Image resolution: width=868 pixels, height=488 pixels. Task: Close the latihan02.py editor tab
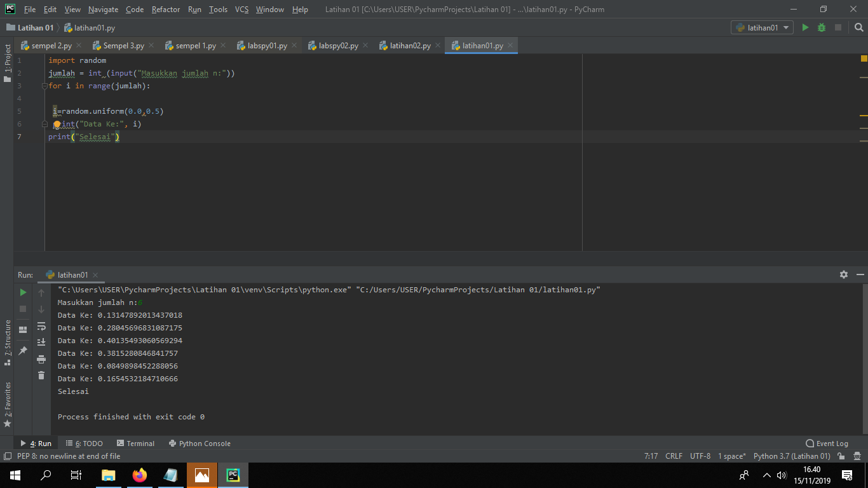(x=438, y=46)
